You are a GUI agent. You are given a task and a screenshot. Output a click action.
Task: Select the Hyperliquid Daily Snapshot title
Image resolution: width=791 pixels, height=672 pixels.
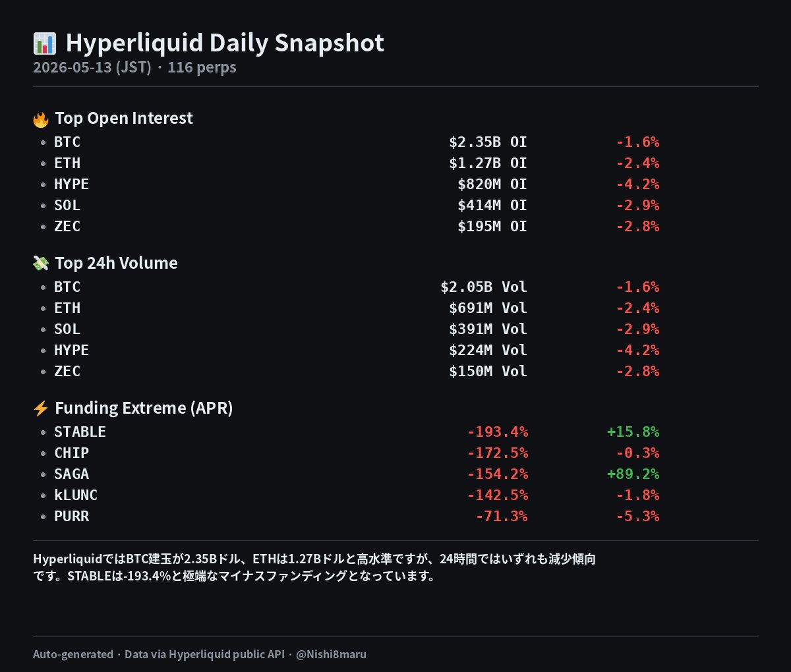[x=225, y=43]
